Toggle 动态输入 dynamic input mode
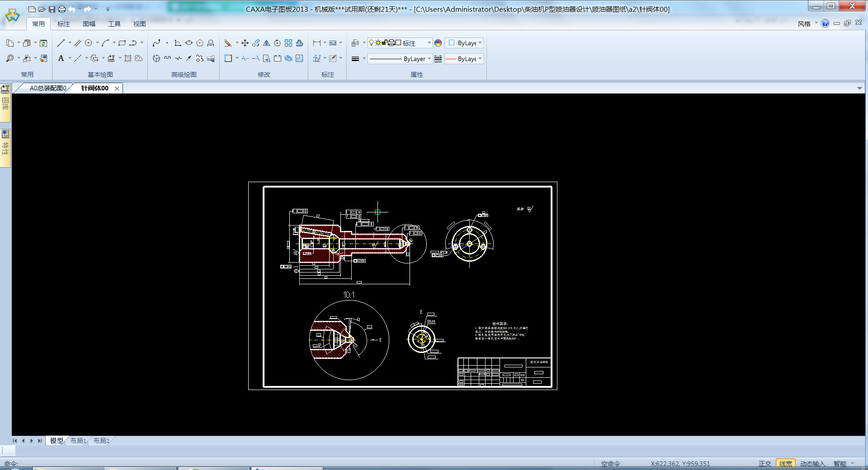The width and height of the screenshot is (868, 470). click(x=812, y=464)
